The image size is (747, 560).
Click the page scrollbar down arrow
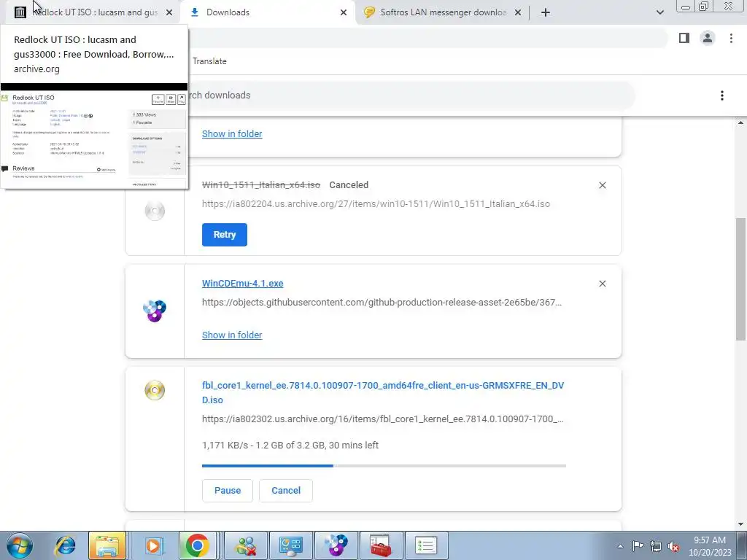740,524
